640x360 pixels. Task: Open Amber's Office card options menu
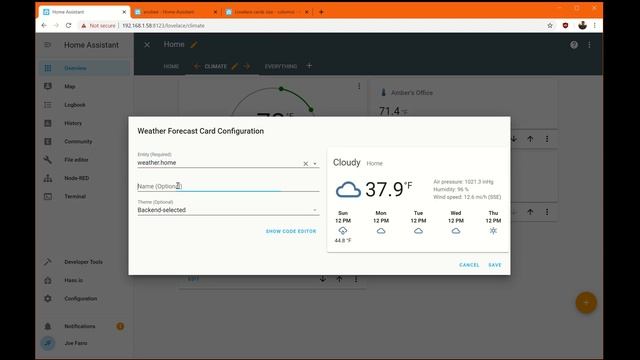click(x=547, y=139)
